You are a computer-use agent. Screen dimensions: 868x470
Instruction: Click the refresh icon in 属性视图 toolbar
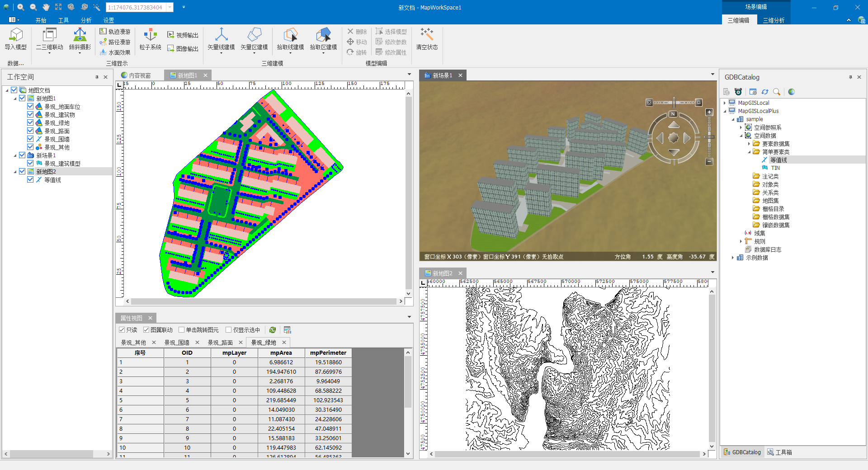pos(273,330)
